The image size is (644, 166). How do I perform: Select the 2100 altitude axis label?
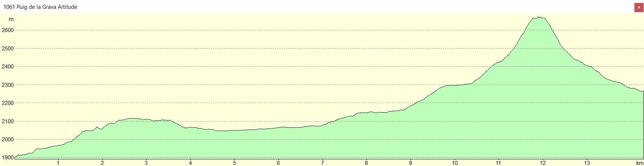(x=8, y=121)
